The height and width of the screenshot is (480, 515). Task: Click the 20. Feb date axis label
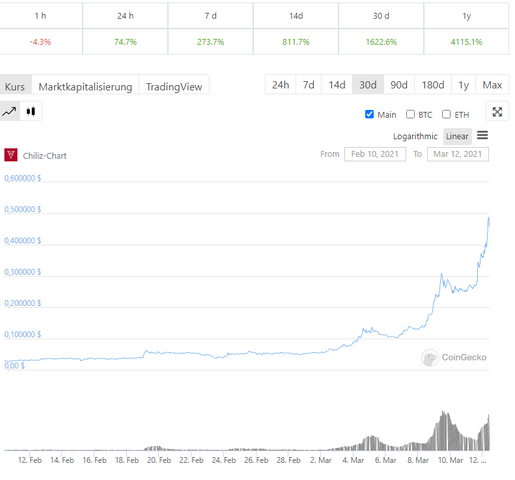[x=159, y=460]
